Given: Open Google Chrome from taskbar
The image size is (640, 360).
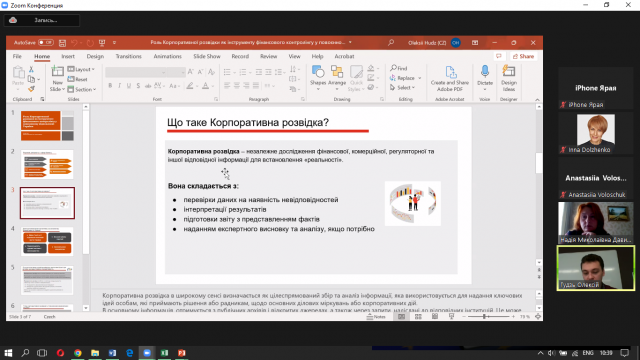Looking at the screenshot, I should click(x=78, y=353).
